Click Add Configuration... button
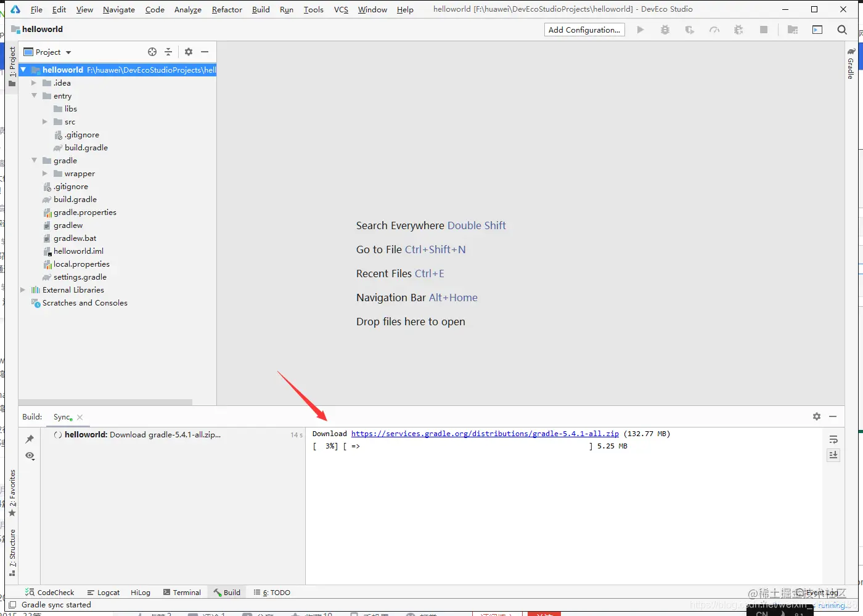The height and width of the screenshot is (616, 863). coord(584,30)
